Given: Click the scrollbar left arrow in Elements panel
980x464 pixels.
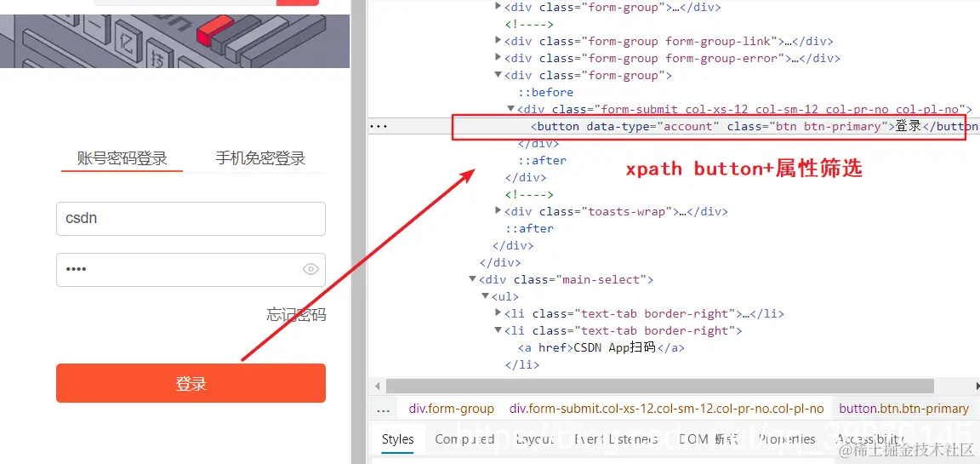Looking at the screenshot, I should tap(378, 386).
